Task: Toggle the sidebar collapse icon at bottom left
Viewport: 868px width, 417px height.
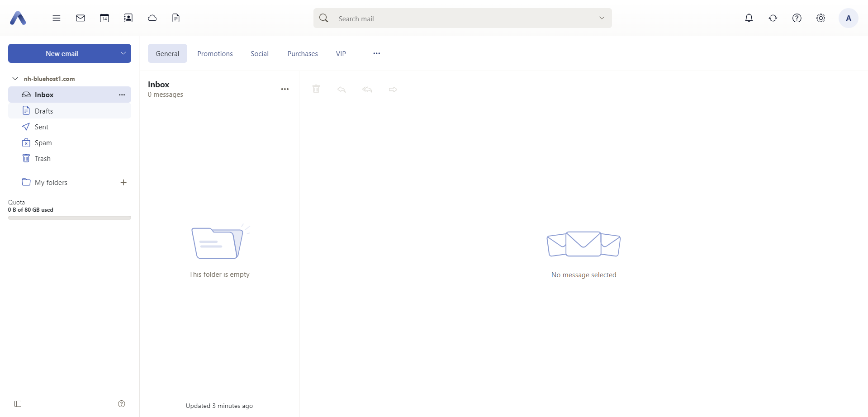Action: click(18, 404)
